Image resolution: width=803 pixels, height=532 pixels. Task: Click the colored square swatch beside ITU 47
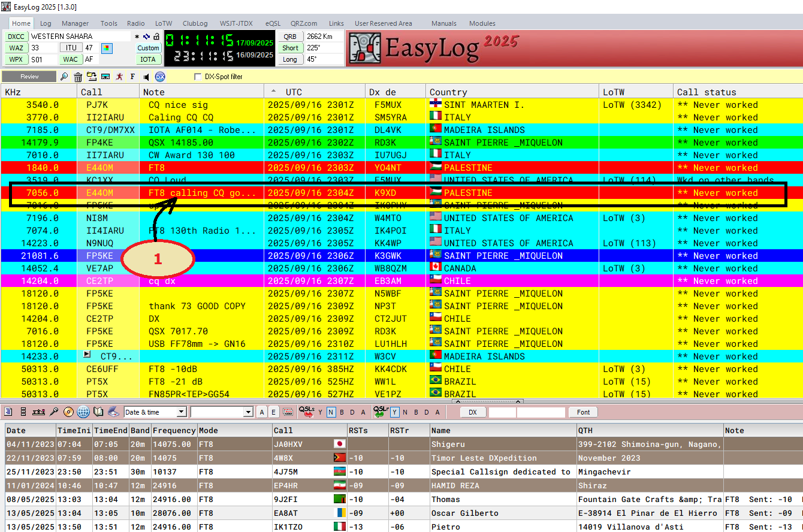(x=107, y=48)
